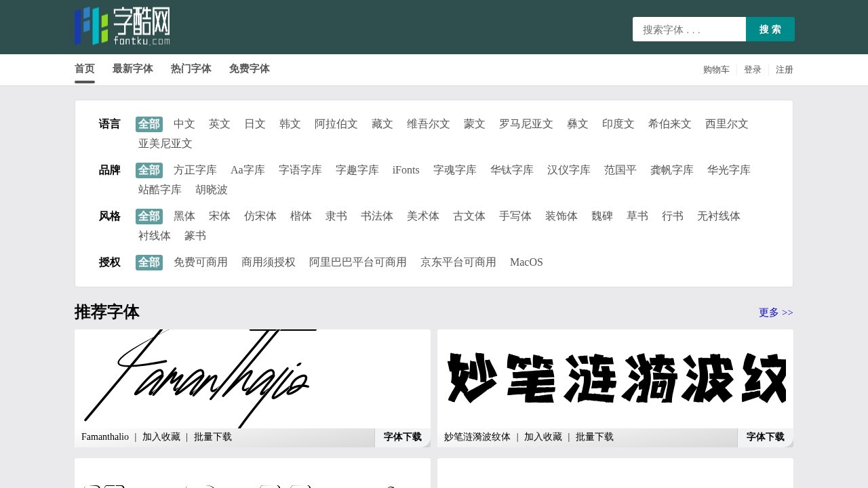Select 免费可商用 license filter
The height and width of the screenshot is (488, 868).
pos(201,262)
